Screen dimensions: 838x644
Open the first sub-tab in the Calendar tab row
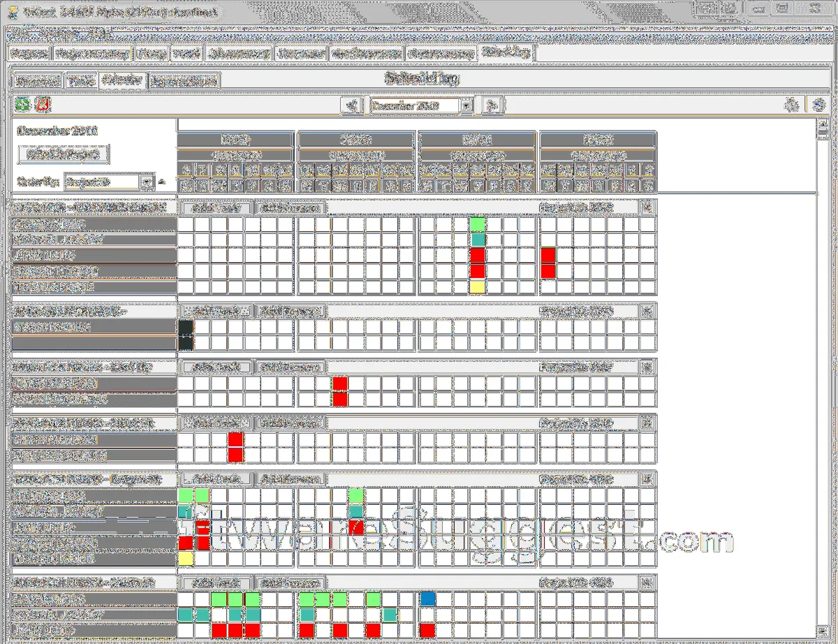(38, 81)
